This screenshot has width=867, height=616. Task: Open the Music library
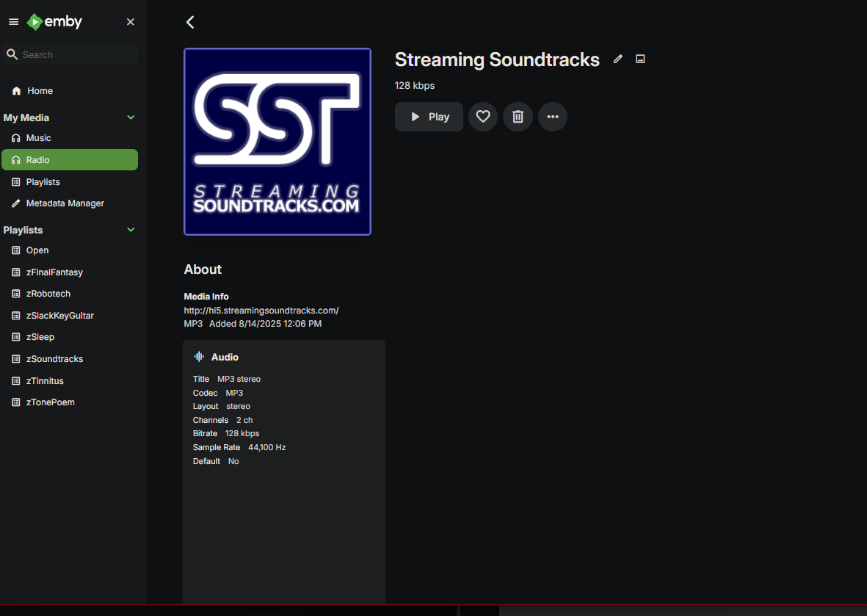pos(70,138)
